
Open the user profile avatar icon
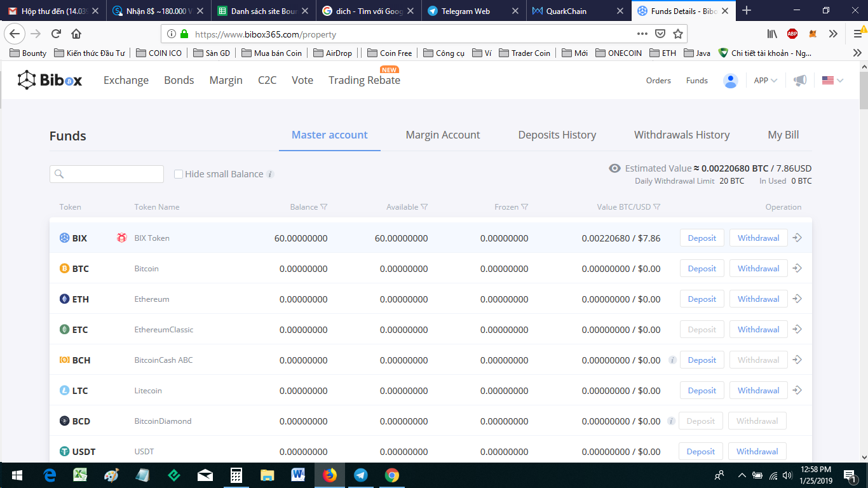(731, 81)
